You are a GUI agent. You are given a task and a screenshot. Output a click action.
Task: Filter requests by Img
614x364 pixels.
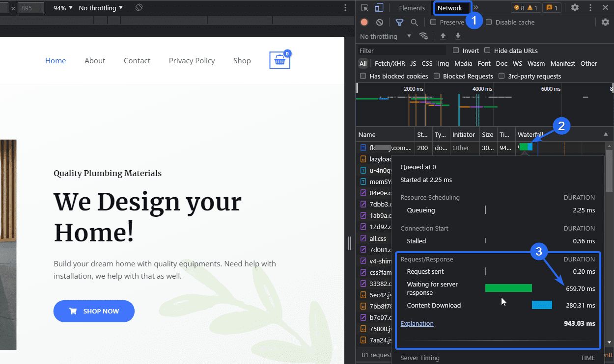443,63
